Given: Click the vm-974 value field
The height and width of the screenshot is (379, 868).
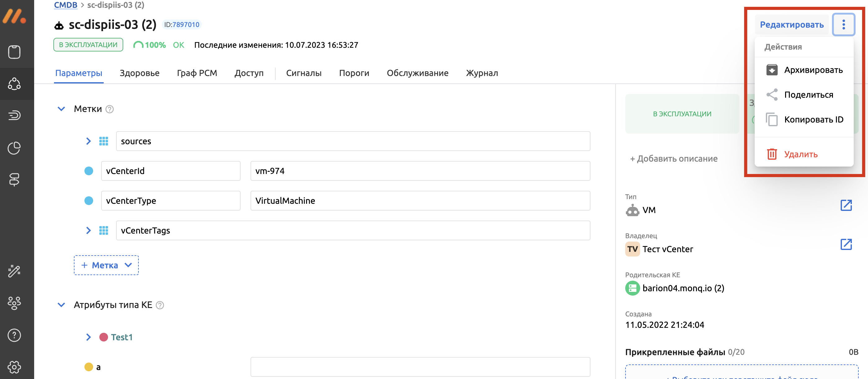Looking at the screenshot, I should click(421, 171).
